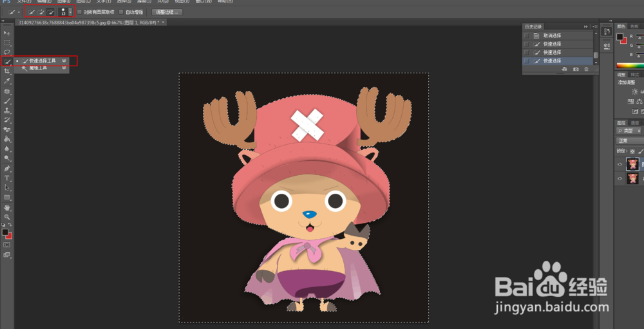Select the Rectangle shape tool
644x329 pixels.
pyautogui.click(x=7, y=197)
